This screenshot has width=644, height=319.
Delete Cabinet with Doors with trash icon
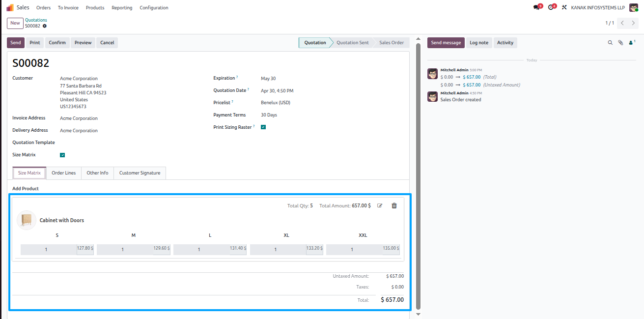point(394,205)
